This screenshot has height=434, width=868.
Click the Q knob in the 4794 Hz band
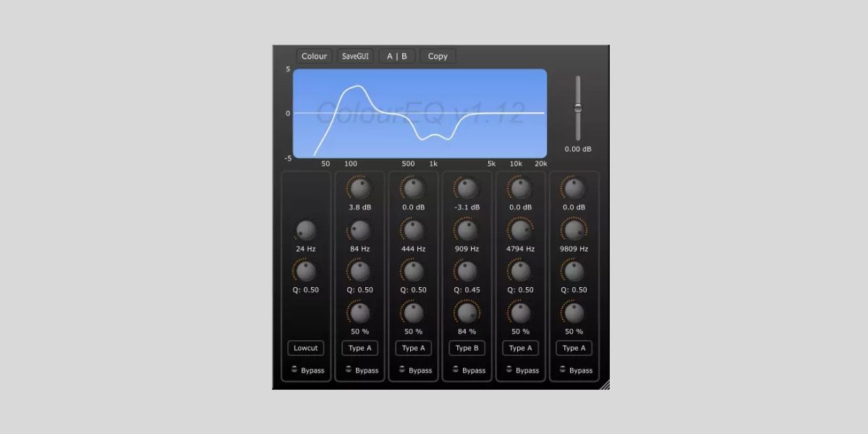(x=520, y=271)
